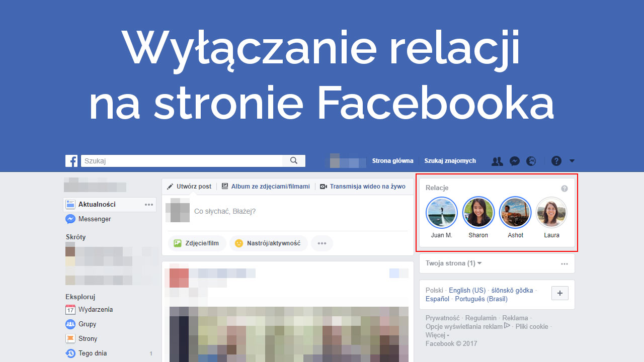
Task: Open Tego dnia in Eksploruj
Action: pos(93,353)
